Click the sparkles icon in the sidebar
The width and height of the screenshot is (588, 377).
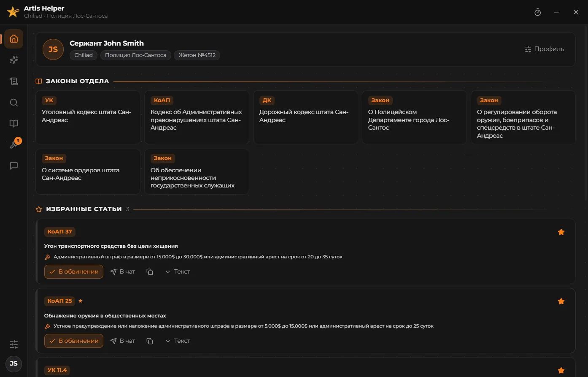coord(14,60)
